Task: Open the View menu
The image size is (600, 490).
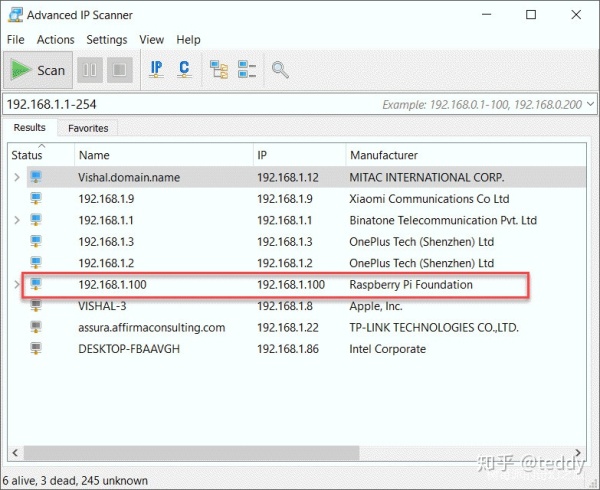Action: click(x=152, y=39)
